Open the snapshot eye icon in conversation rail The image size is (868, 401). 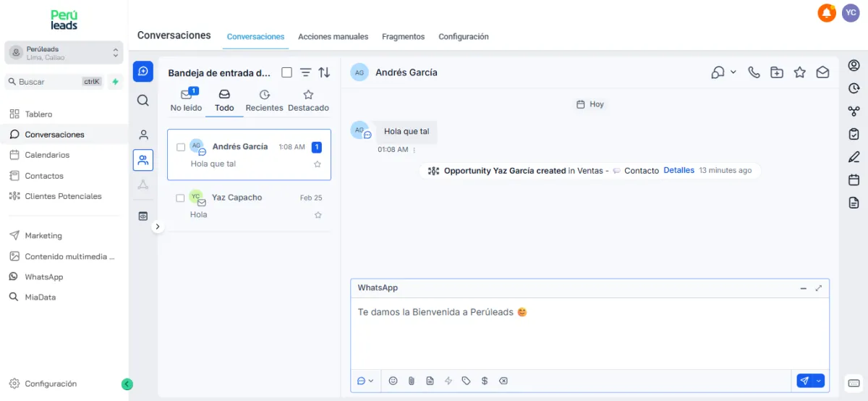coord(143,216)
